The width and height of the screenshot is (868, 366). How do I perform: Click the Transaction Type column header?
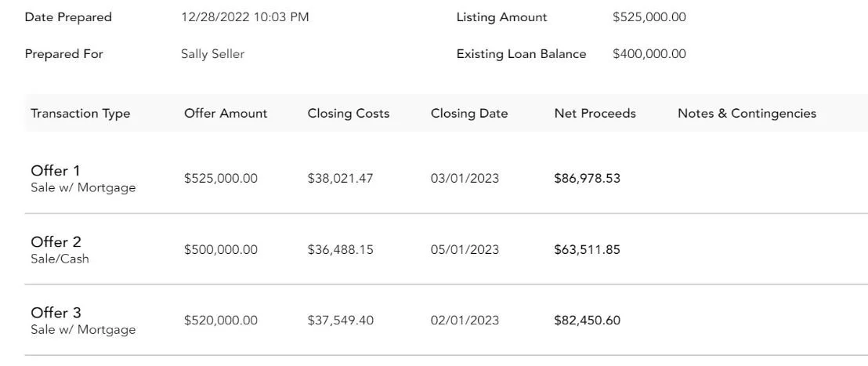click(80, 114)
